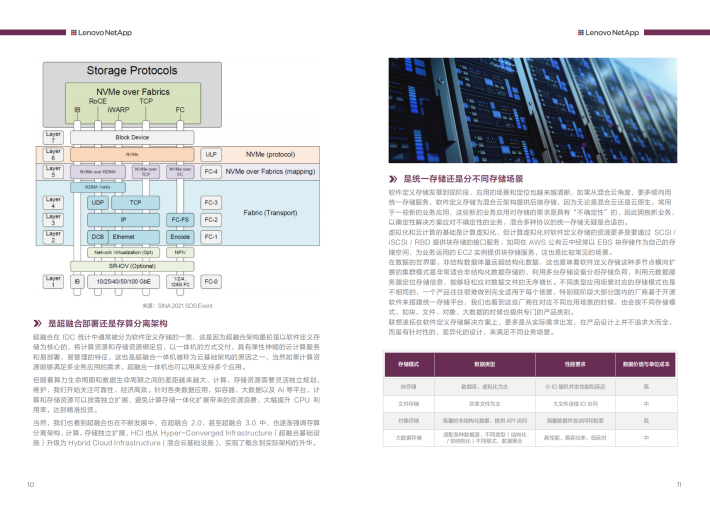Select the SR-IOV (Optional) bar

pyautogui.click(x=132, y=268)
